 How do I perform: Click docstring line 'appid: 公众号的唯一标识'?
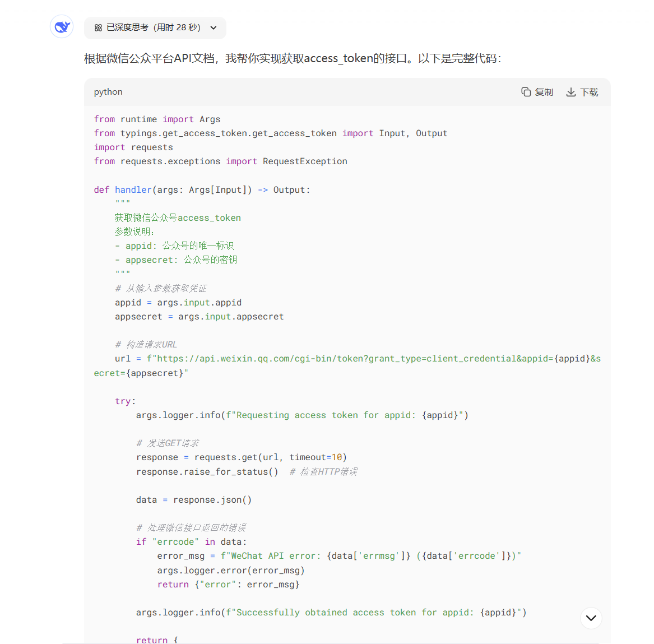tap(174, 246)
